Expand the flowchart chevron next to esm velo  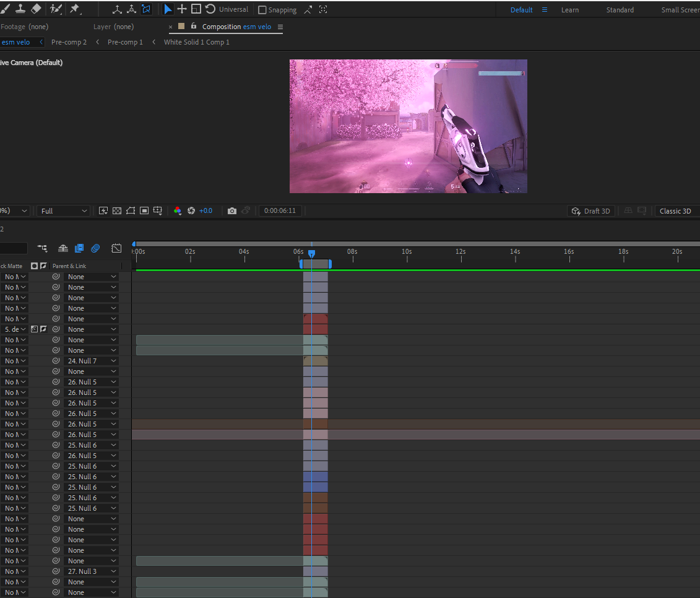coord(41,42)
